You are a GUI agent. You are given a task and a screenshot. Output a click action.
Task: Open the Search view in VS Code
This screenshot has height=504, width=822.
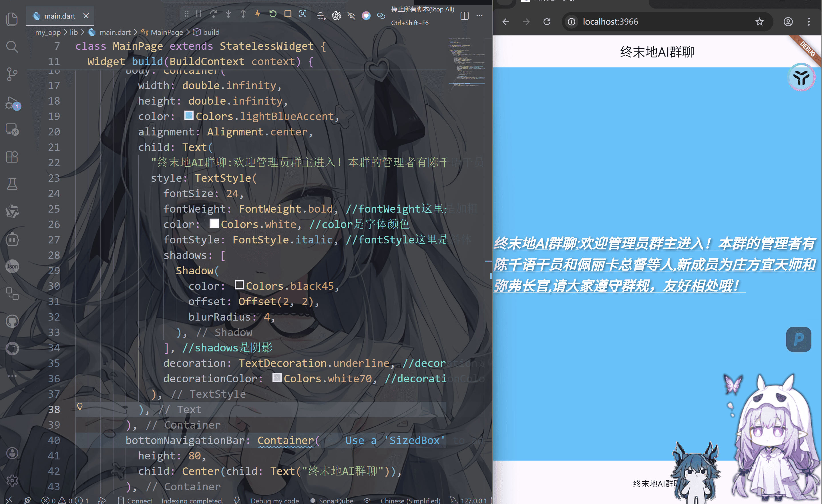(x=12, y=47)
